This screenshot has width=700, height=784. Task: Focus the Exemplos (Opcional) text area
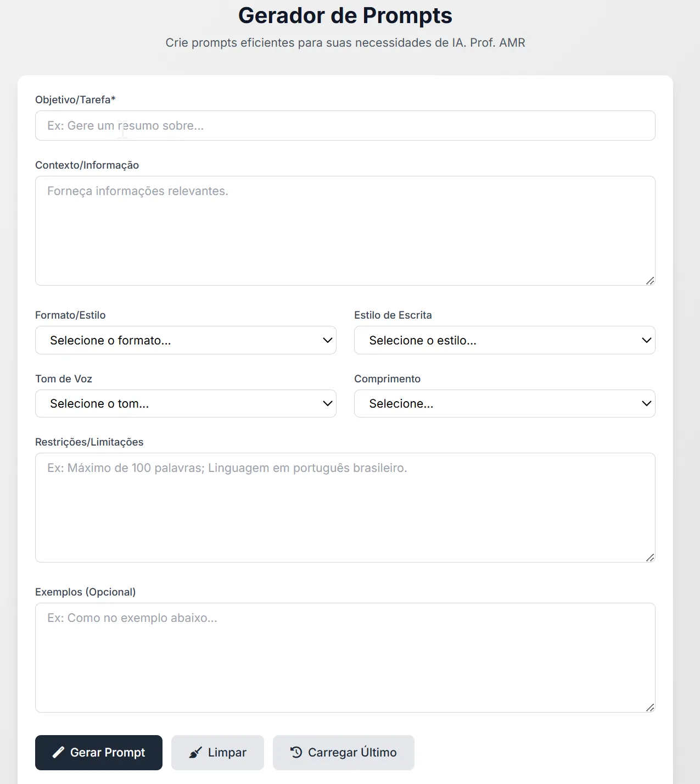tap(345, 658)
